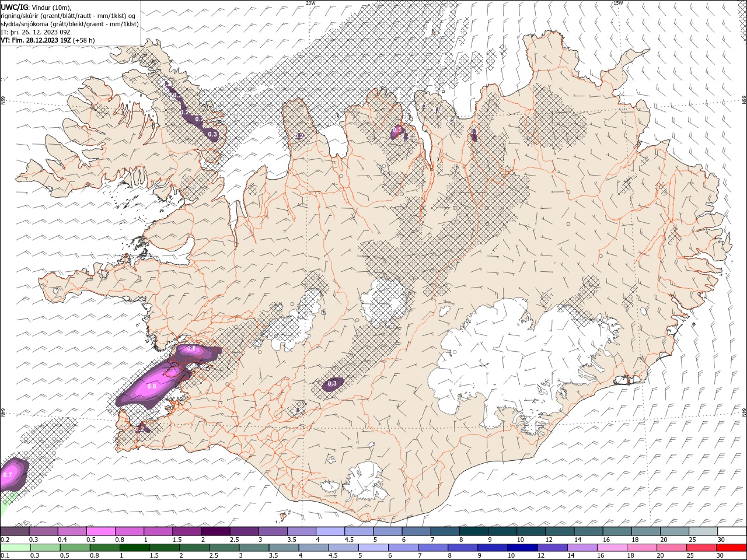Image resolution: width=747 pixels, height=560 pixels.
Task: Click the dark teal swatch starting at 9 in the top legend row
Action: (502, 531)
